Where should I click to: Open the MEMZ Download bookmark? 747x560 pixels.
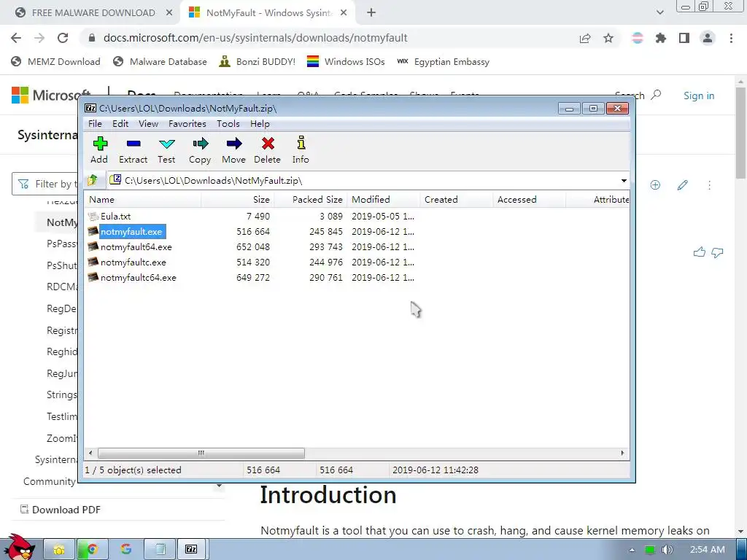[x=55, y=62]
